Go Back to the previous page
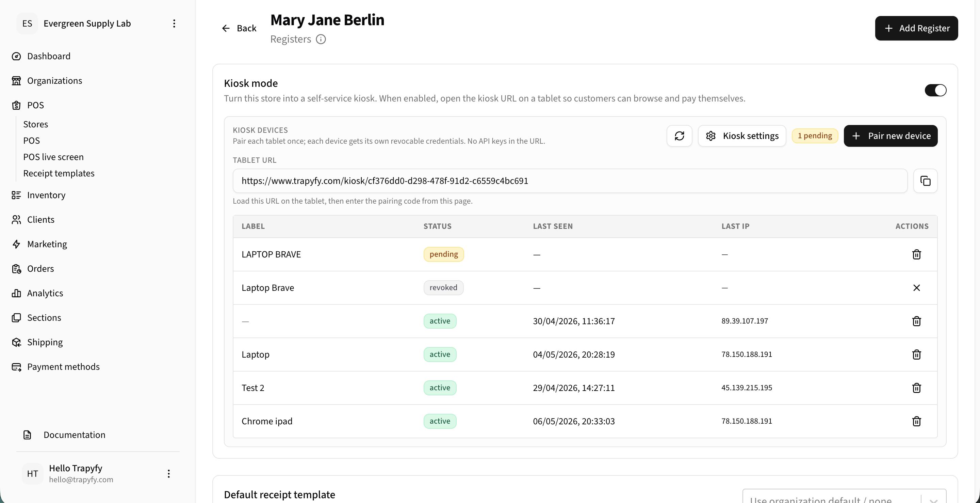 [239, 28]
